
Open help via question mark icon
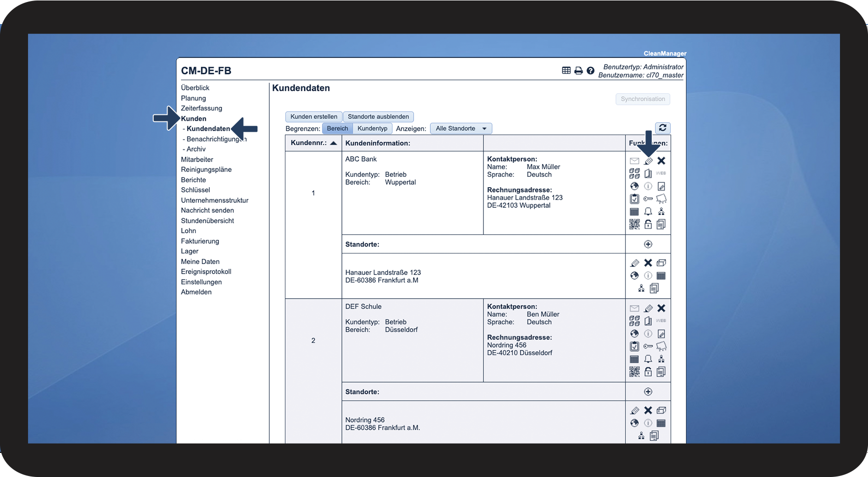click(590, 71)
